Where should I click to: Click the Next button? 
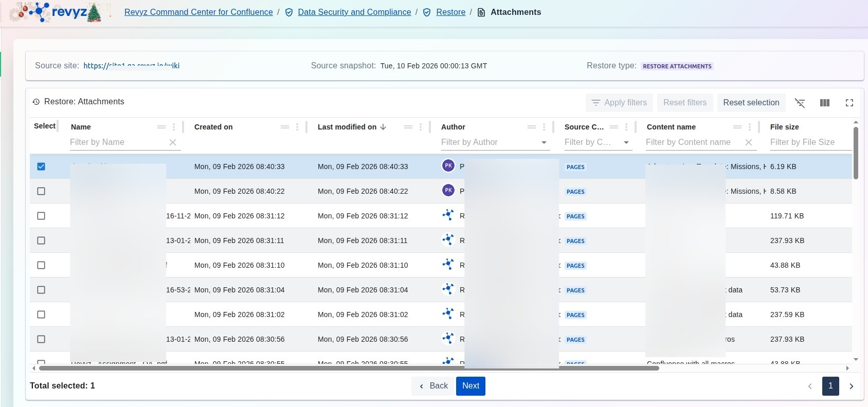(471, 386)
